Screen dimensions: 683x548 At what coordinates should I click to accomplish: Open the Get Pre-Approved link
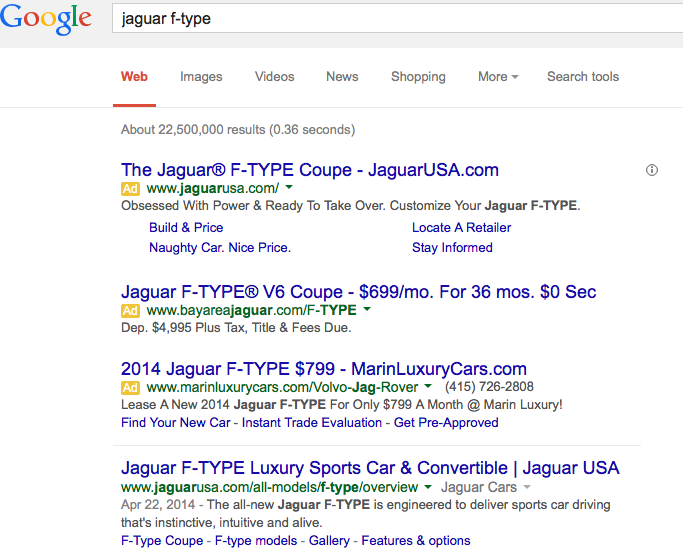(446, 423)
